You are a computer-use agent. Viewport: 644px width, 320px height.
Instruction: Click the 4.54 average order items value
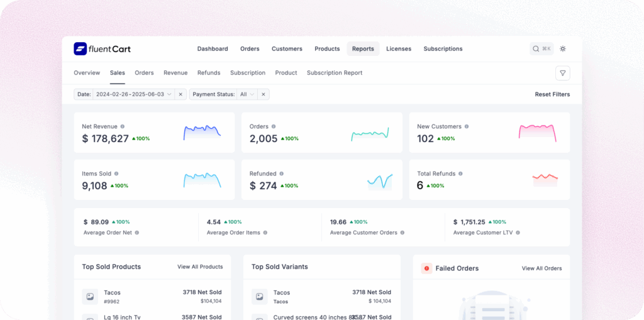214,222
